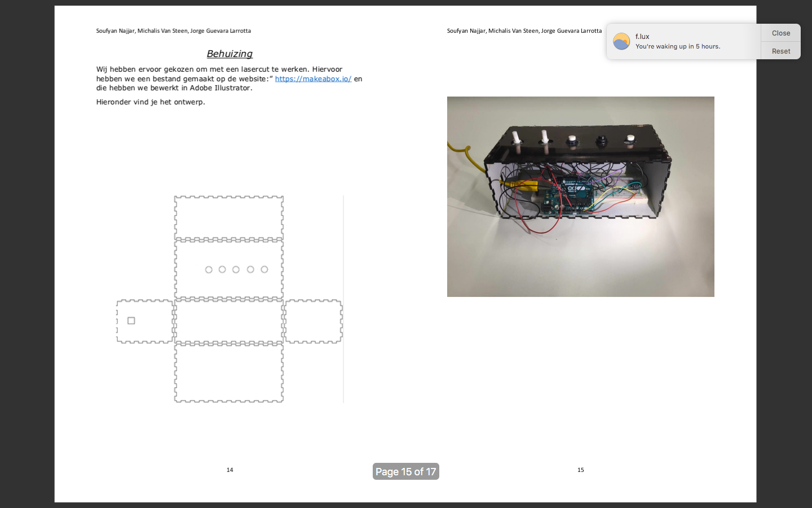The width and height of the screenshot is (812, 508).
Task: Click the words 'Adobe Illustrator' in the paragraph
Action: [220, 88]
